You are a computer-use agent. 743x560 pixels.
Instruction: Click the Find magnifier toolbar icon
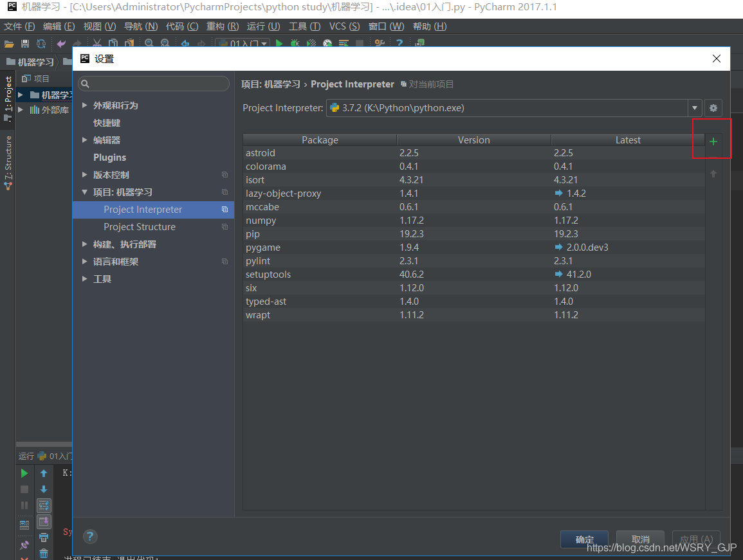click(149, 44)
